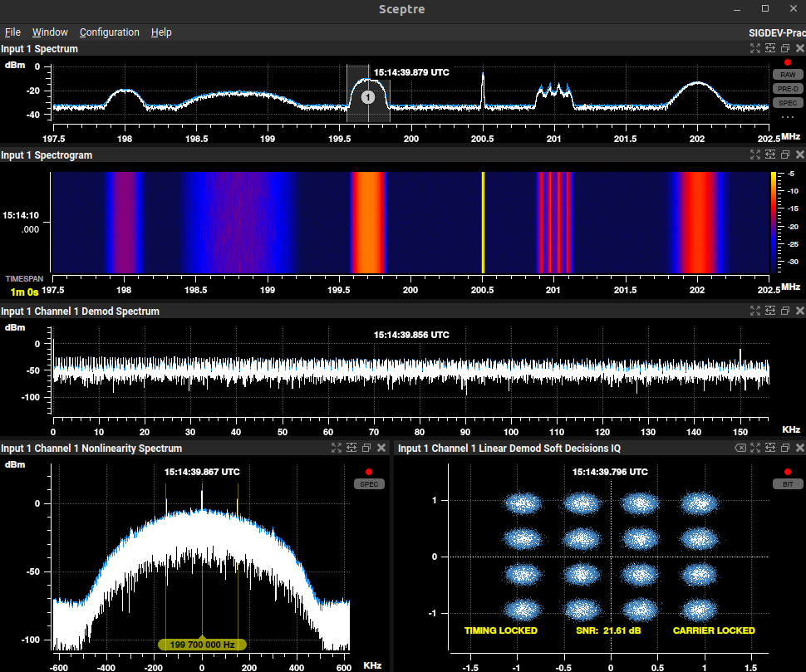Click the clear (backspace) icon on IQ panel

(740, 449)
